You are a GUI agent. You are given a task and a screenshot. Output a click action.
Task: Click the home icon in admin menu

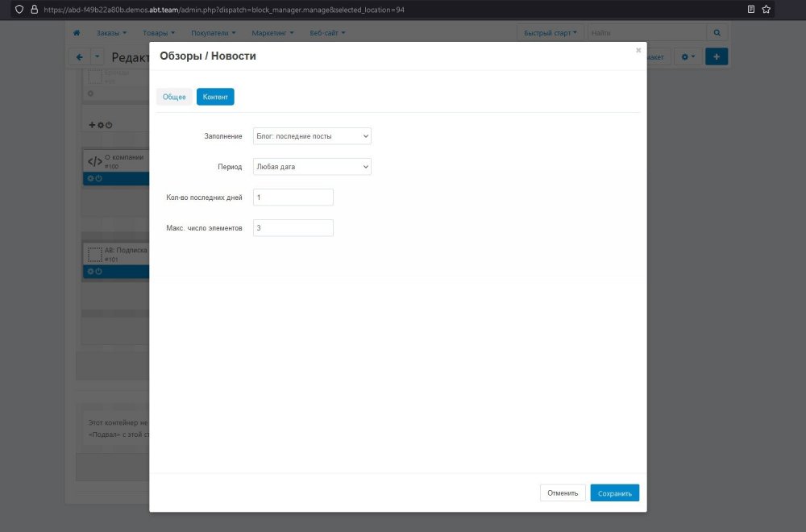point(77,33)
